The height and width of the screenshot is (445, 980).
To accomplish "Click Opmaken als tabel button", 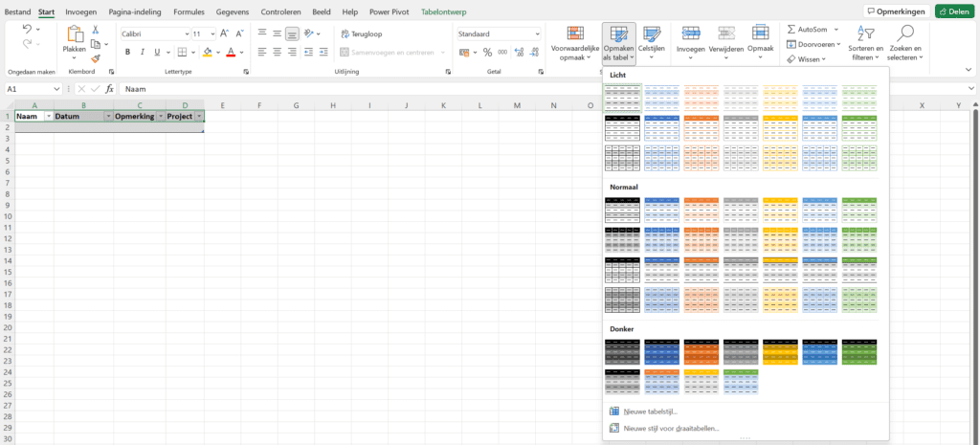I will coord(619,44).
